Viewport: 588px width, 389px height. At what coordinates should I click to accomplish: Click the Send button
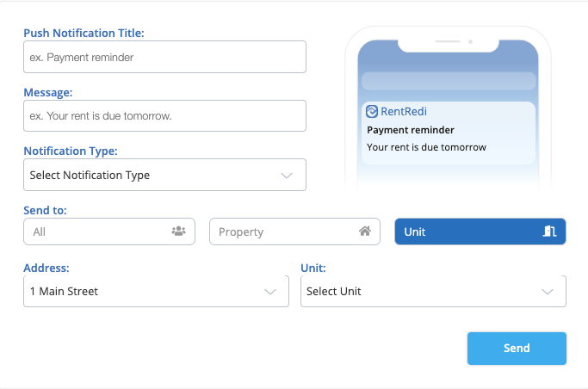pyautogui.click(x=517, y=349)
